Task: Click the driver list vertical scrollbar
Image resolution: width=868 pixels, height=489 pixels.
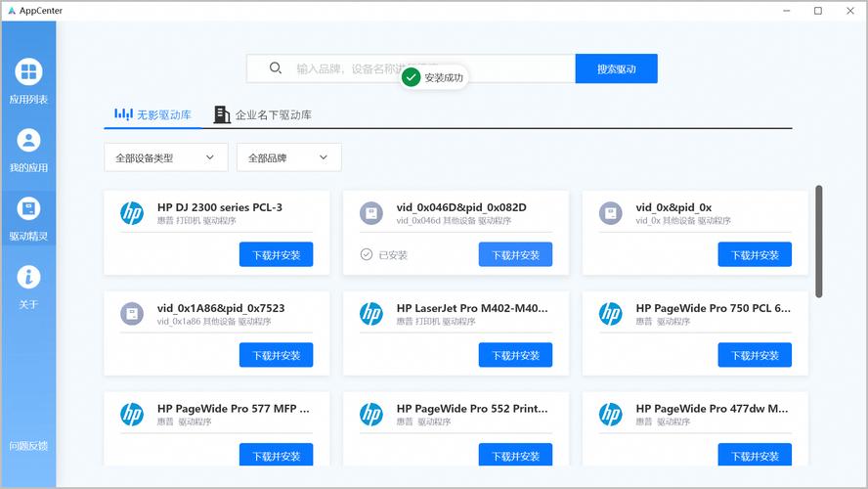Action: pos(819,242)
